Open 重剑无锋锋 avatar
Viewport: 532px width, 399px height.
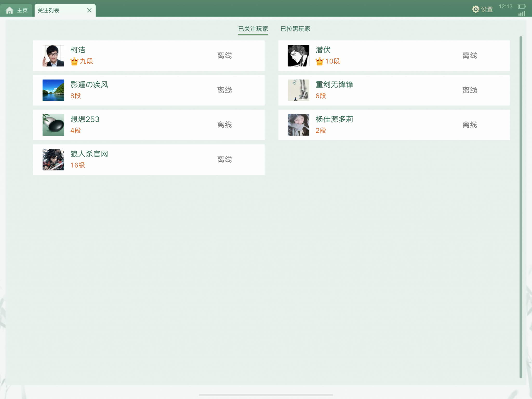[x=298, y=90]
